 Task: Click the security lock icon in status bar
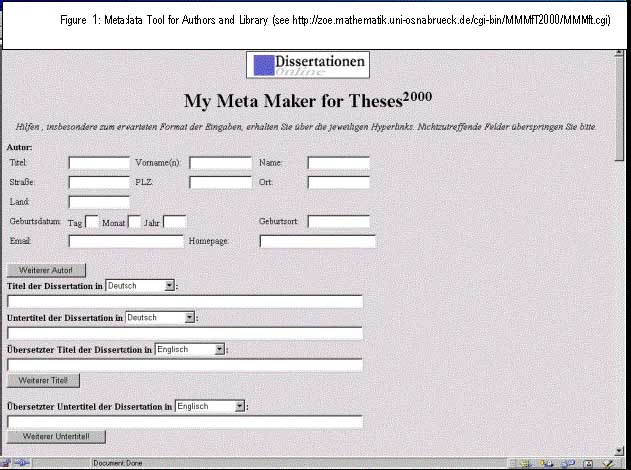5,463
